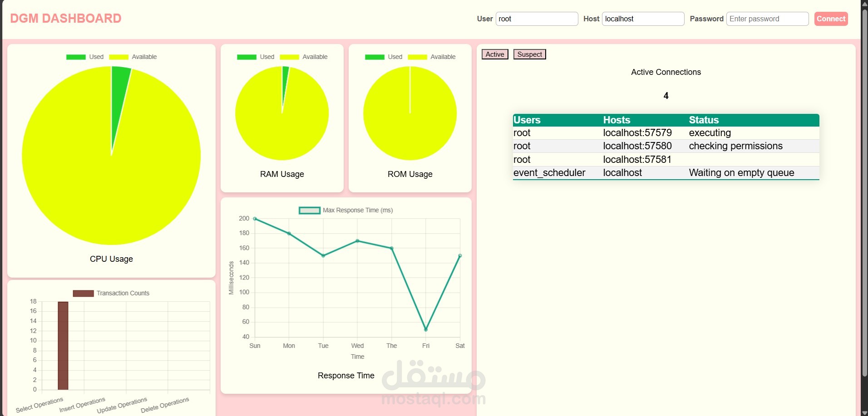Viewport: 868px width, 416px height.
Task: Toggle the Used legend in ROM Usage chart
Action: click(x=384, y=57)
